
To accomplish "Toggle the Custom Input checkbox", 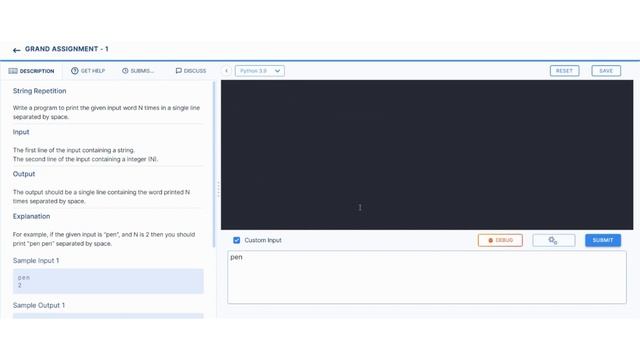I will click(x=236, y=240).
